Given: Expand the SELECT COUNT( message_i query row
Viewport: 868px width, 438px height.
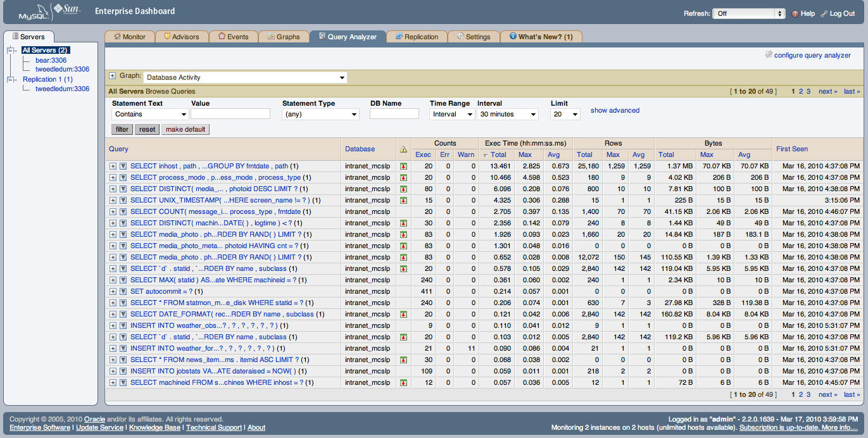Looking at the screenshot, I should [x=113, y=212].
